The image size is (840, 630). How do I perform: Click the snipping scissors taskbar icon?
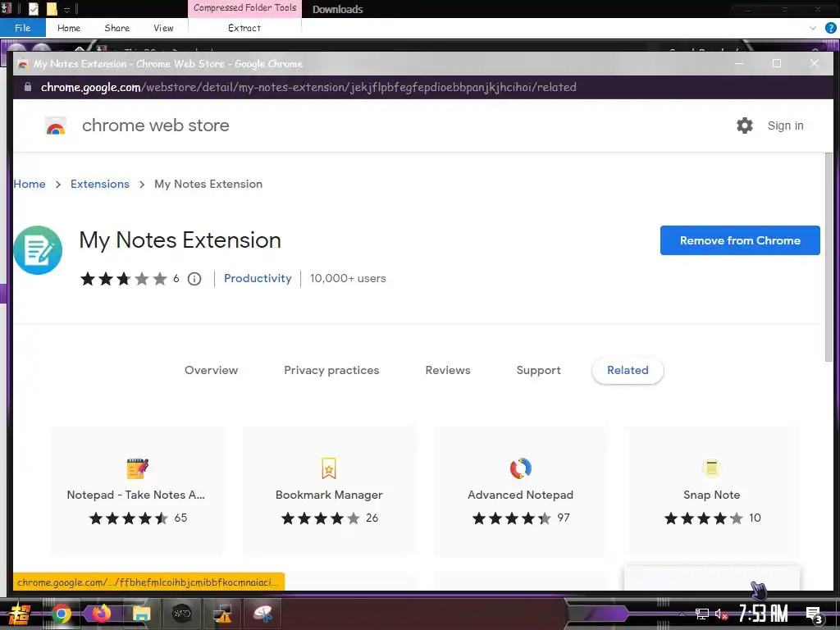pyautogui.click(x=262, y=614)
